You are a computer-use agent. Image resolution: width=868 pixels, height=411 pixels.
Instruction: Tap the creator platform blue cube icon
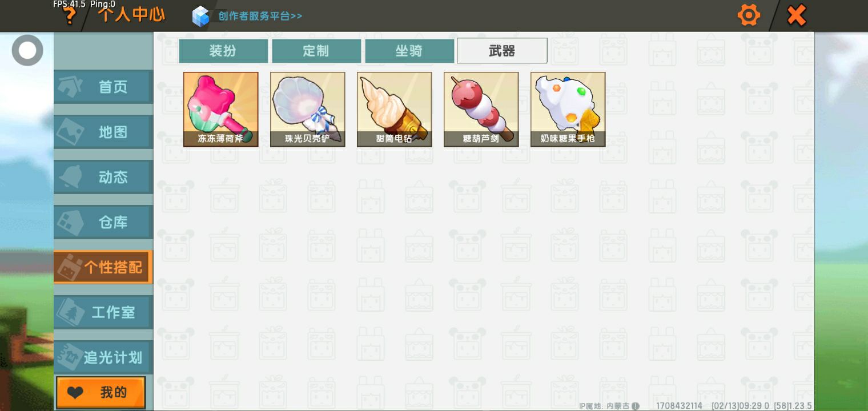click(200, 16)
